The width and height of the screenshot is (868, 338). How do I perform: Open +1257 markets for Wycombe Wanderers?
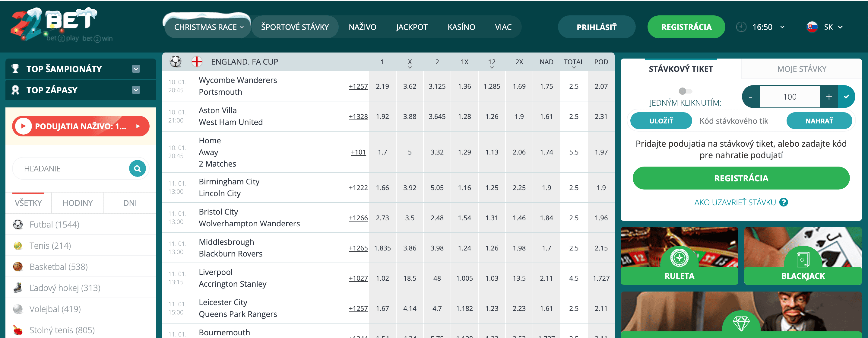[358, 86]
